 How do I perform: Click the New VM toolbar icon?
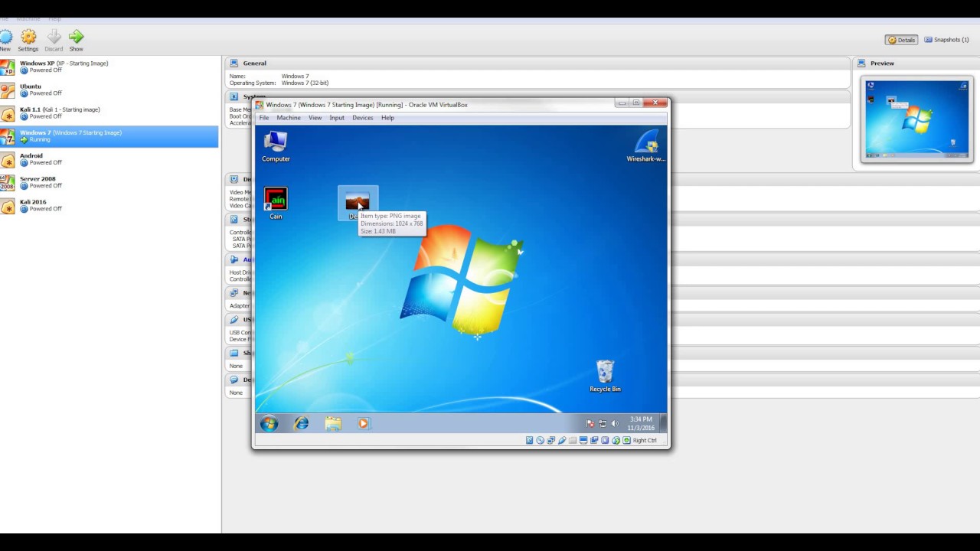coord(6,37)
